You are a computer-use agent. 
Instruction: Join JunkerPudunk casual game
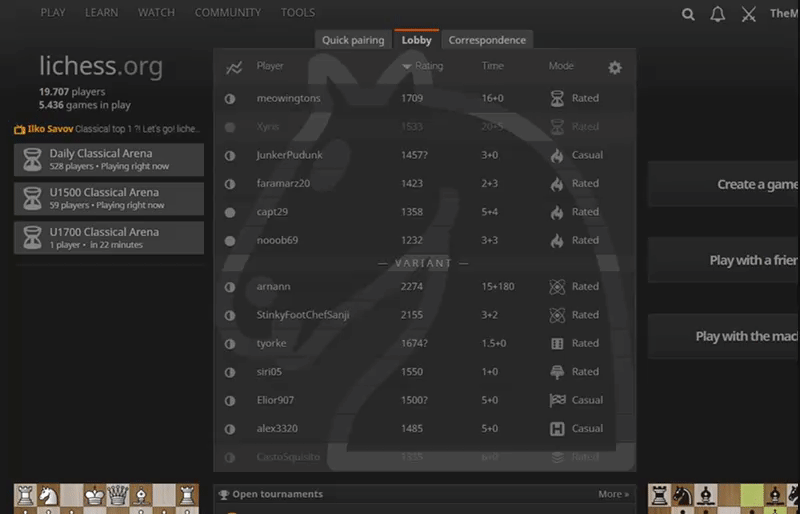tap(424, 155)
